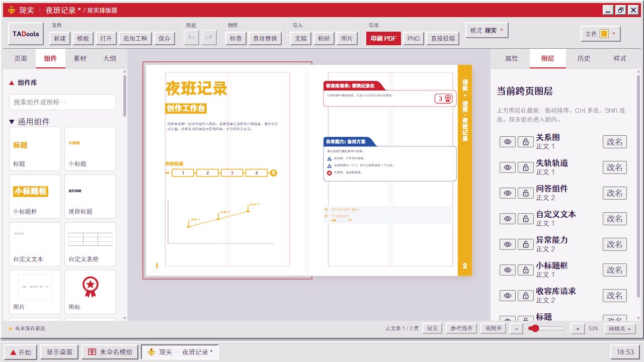Image resolution: width=644 pixels, height=362 pixels.
Task: Lock the 收容库请求 layer
Action: click(526, 296)
